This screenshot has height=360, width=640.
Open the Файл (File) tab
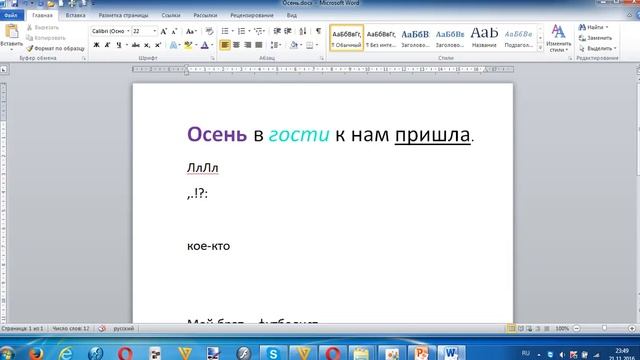pos(11,16)
